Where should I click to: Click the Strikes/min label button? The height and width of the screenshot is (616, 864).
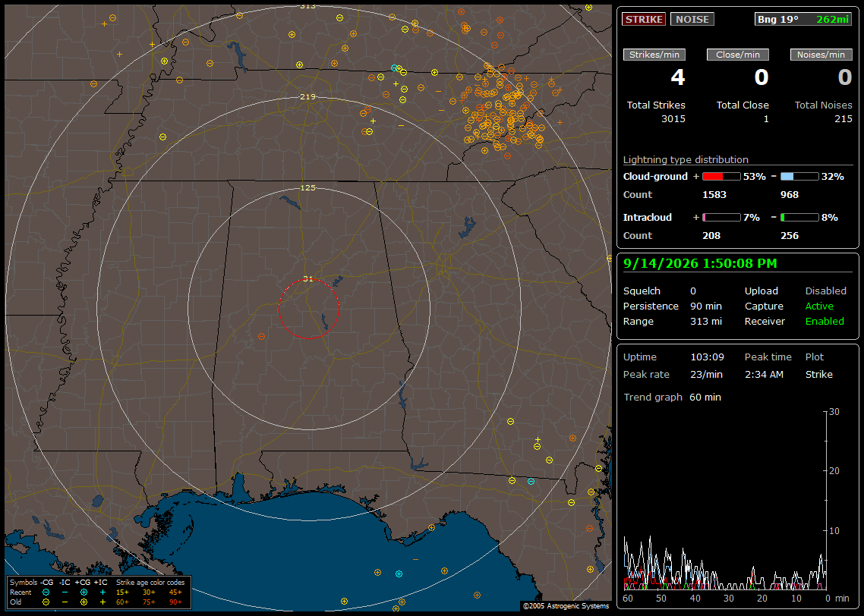[654, 55]
